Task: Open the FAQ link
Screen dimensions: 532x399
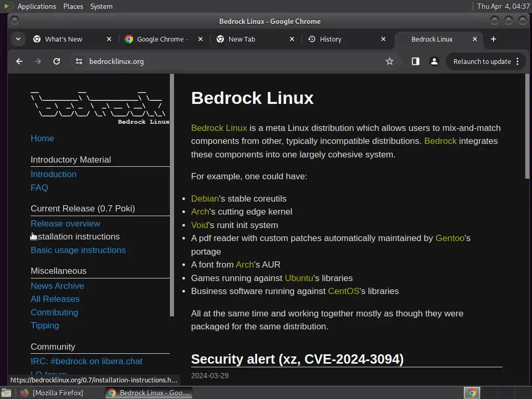Action: (39, 188)
